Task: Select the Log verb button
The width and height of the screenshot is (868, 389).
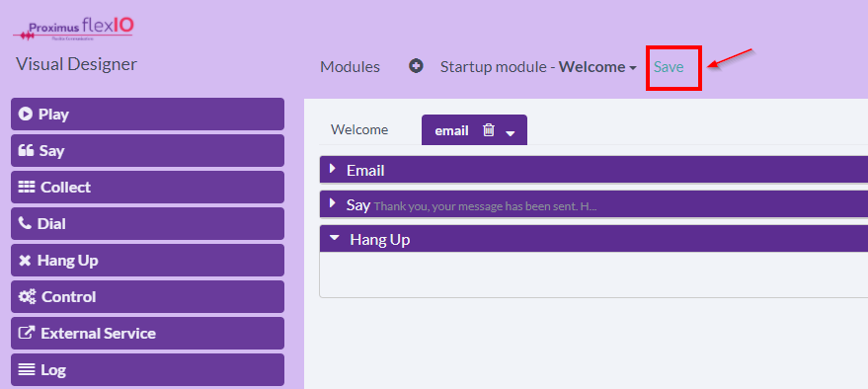Action: (147, 369)
